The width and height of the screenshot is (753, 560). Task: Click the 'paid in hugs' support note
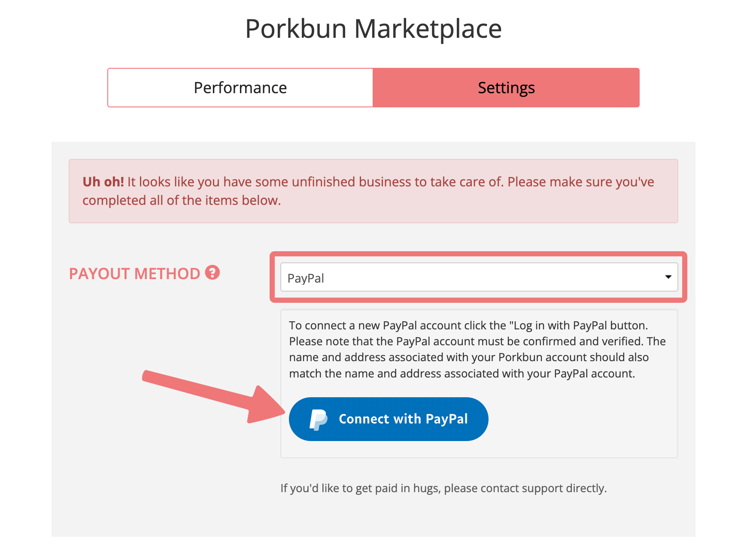click(x=443, y=488)
